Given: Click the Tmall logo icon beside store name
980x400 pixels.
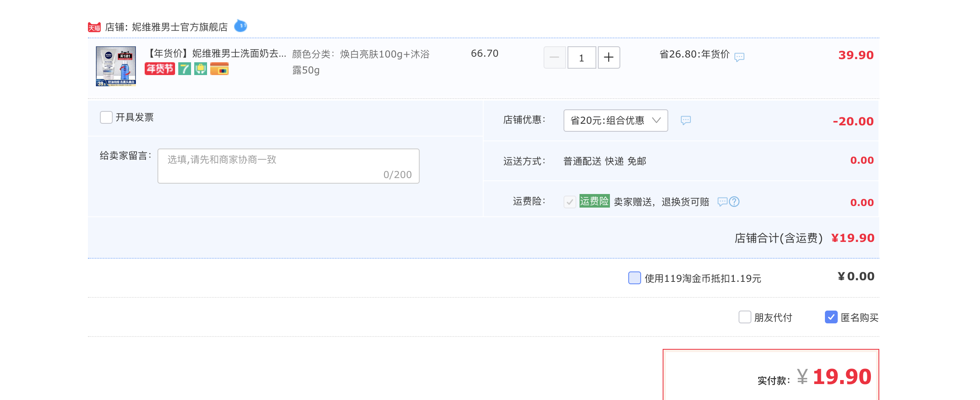Looking at the screenshot, I should point(94,27).
